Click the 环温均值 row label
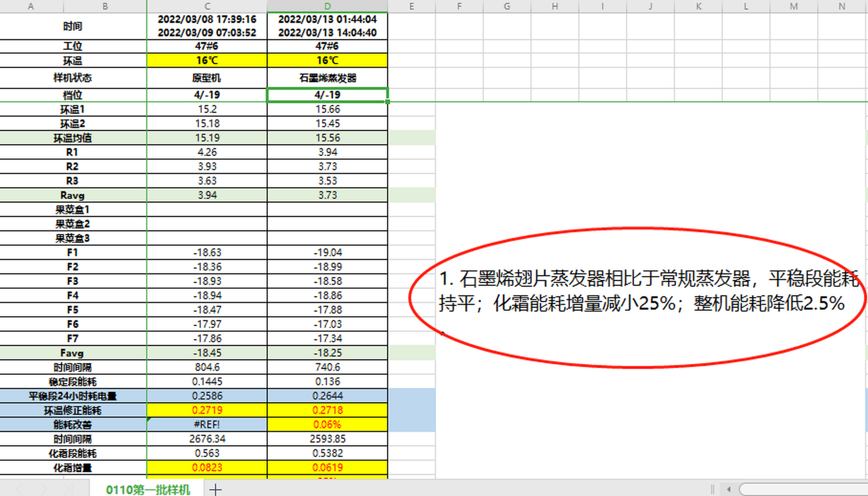Screen dimensions: 868x496 (x=73, y=138)
